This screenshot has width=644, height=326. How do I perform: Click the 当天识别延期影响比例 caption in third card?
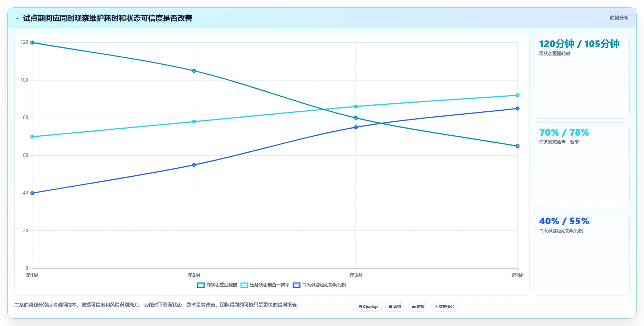point(561,231)
